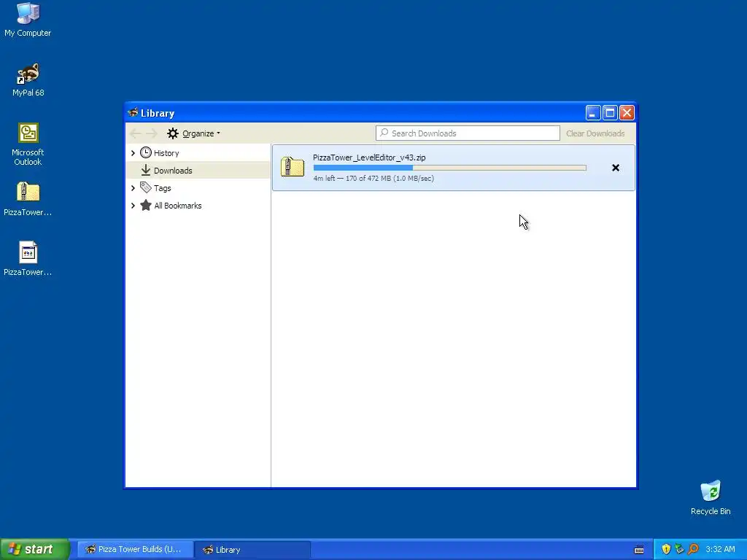Select History in the sidebar
The height and width of the screenshot is (560, 747).
coord(198,153)
